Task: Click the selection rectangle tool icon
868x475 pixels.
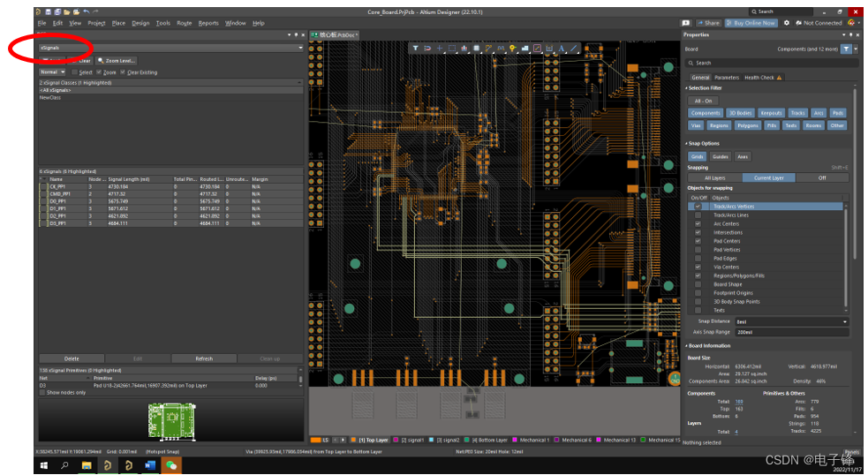Action: pyautogui.click(x=452, y=48)
